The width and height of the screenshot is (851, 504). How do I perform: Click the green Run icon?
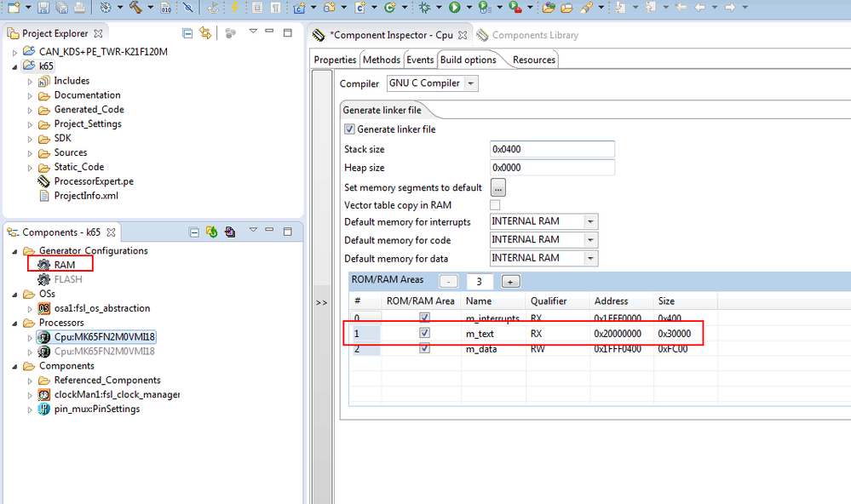pyautogui.click(x=454, y=7)
